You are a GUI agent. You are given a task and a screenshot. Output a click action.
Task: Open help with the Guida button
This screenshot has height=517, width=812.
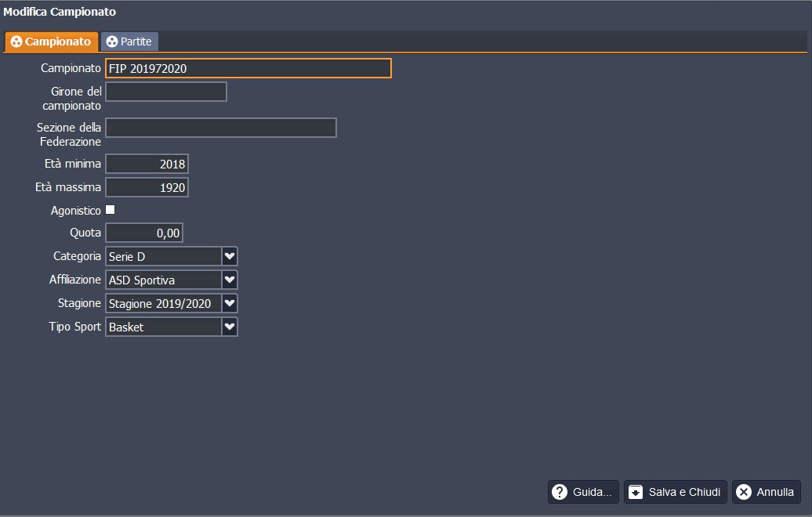coord(583,492)
